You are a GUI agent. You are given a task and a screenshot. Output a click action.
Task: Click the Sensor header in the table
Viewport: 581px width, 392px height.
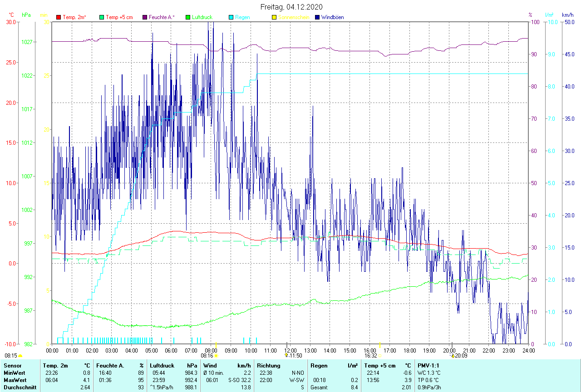tap(12, 365)
